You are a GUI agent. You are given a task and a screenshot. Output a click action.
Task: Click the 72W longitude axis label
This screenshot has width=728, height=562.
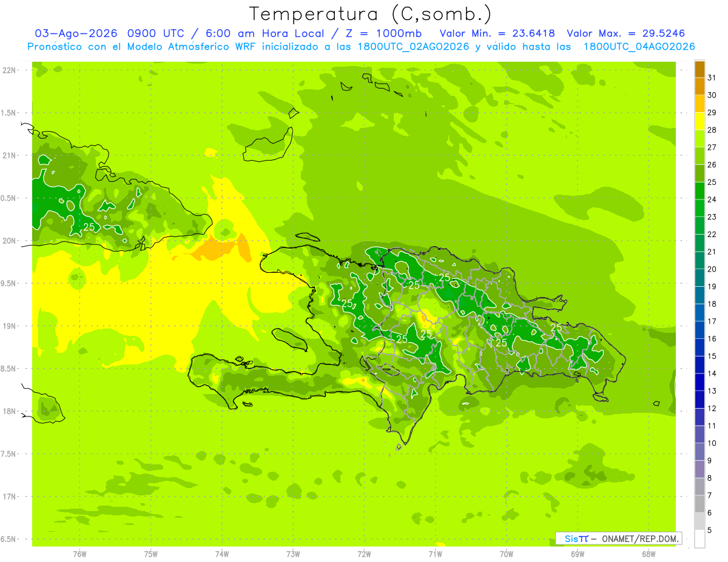click(x=364, y=554)
